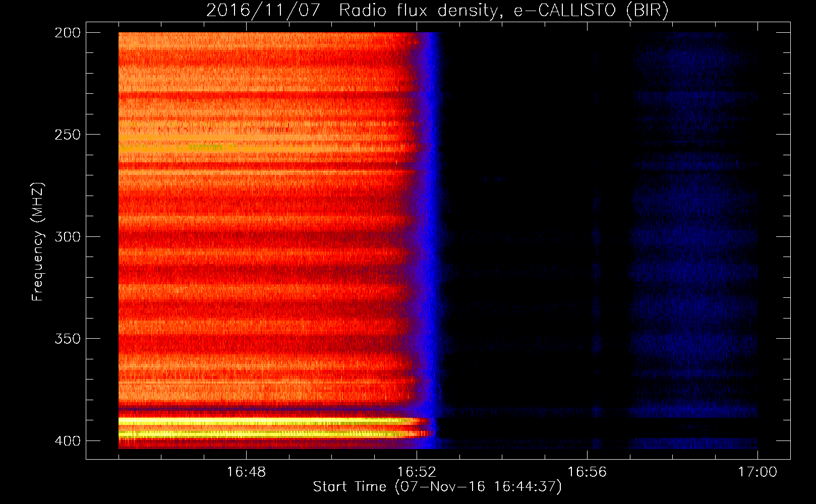Click the 250 frequency tick label
The height and width of the screenshot is (504, 816).
click(68, 135)
